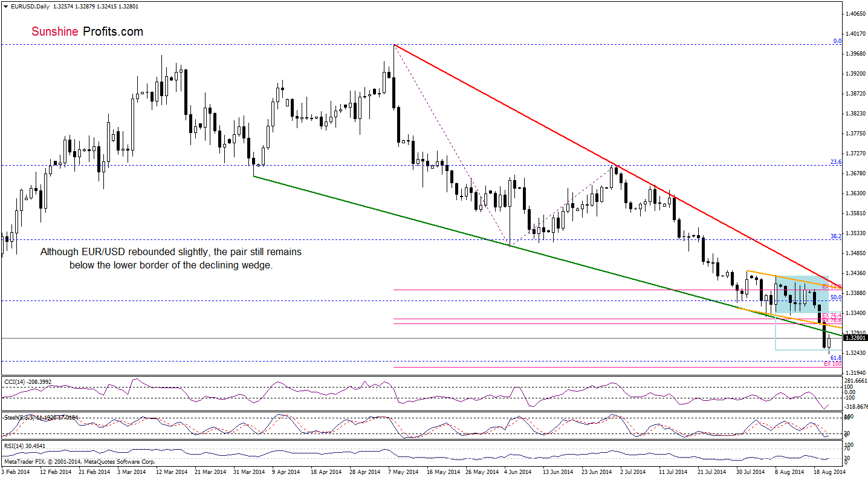Select the '1.31940' price axis label
The height and width of the screenshot is (477, 868).
tap(857, 373)
